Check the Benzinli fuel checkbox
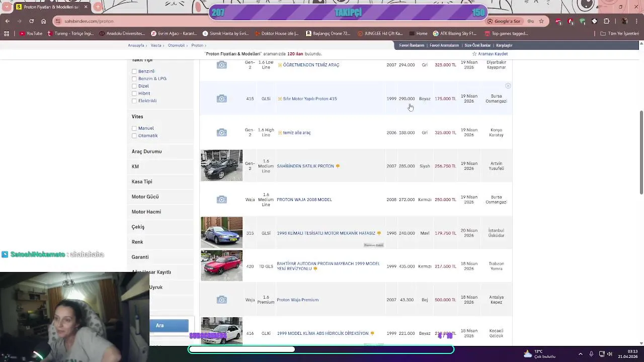Image resolution: width=644 pixels, height=362 pixels. click(x=134, y=71)
